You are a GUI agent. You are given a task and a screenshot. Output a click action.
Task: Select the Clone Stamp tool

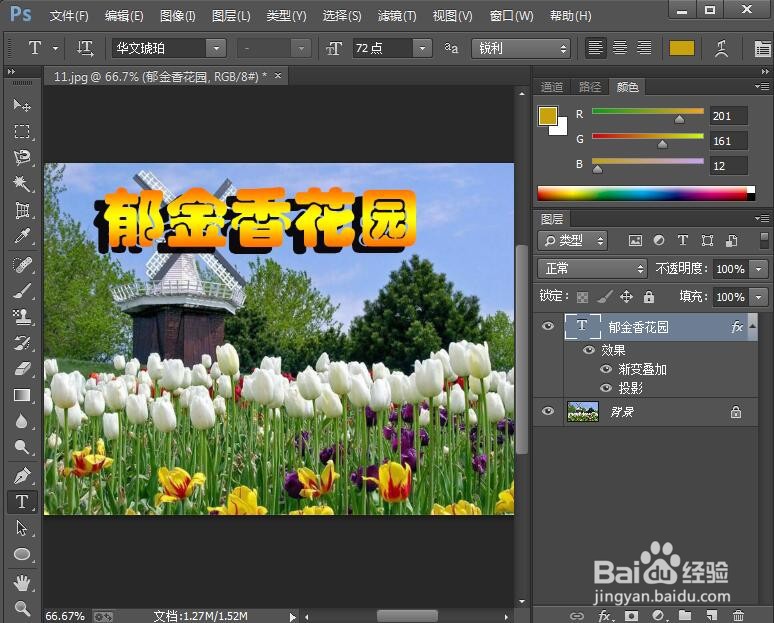22,317
